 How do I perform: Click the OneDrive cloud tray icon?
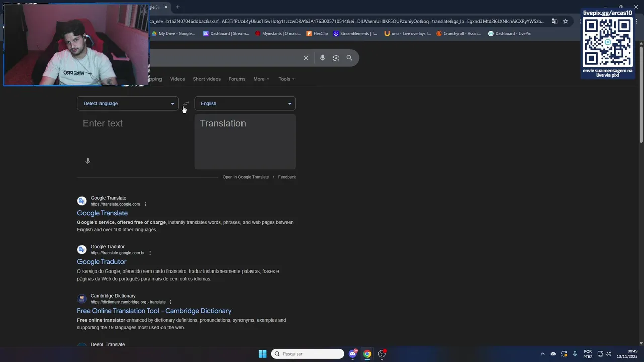point(553,354)
